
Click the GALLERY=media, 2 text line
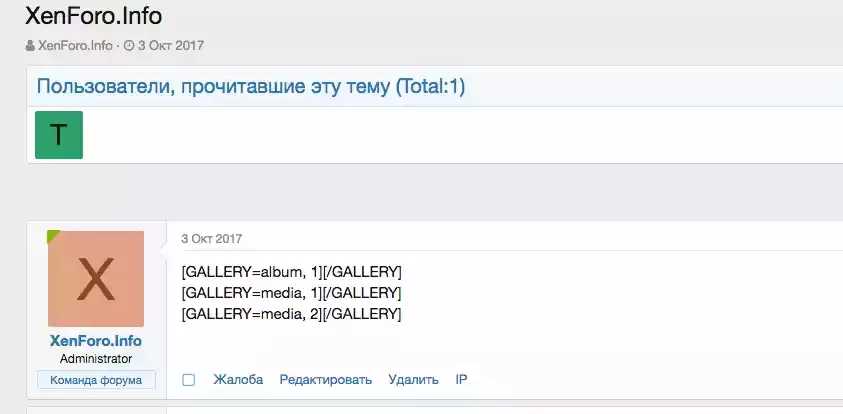pos(291,314)
